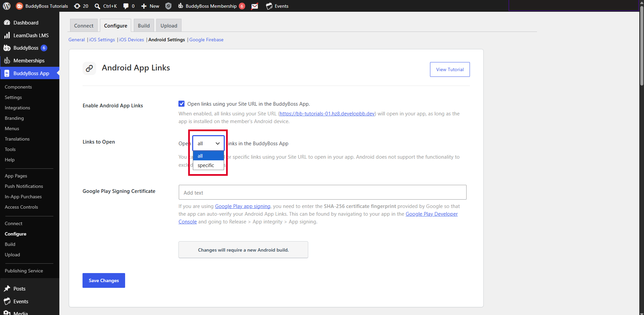Open Branding submenu item

(x=14, y=118)
